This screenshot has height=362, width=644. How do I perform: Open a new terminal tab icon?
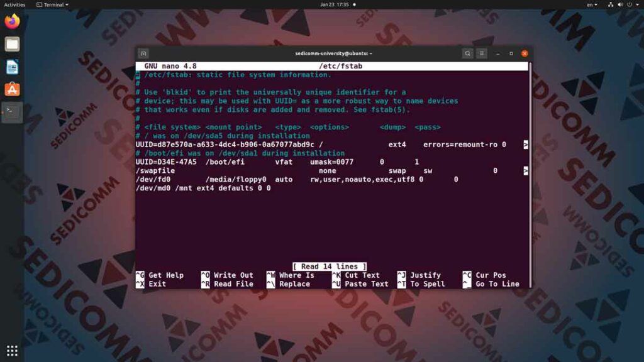click(x=143, y=53)
